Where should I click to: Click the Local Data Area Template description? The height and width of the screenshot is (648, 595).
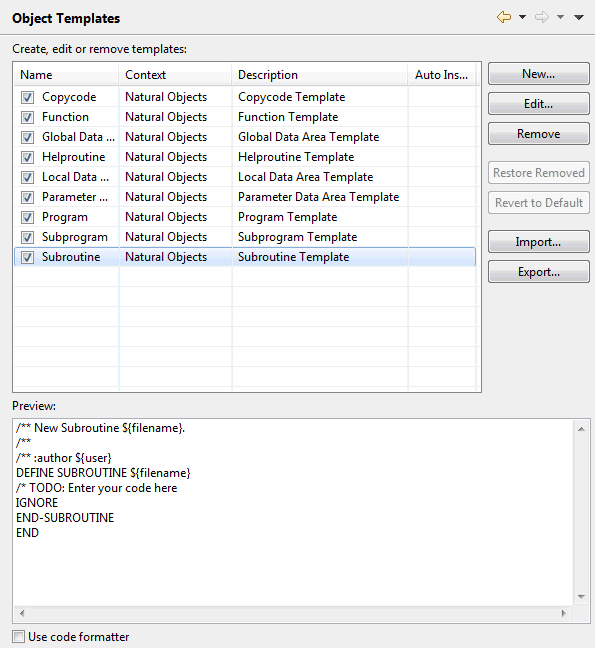[x=306, y=177]
